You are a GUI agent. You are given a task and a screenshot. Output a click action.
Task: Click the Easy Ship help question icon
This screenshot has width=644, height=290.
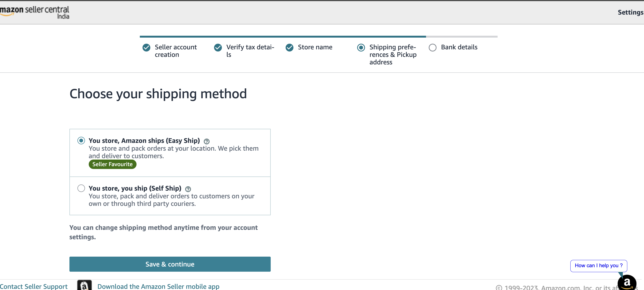pyautogui.click(x=206, y=141)
